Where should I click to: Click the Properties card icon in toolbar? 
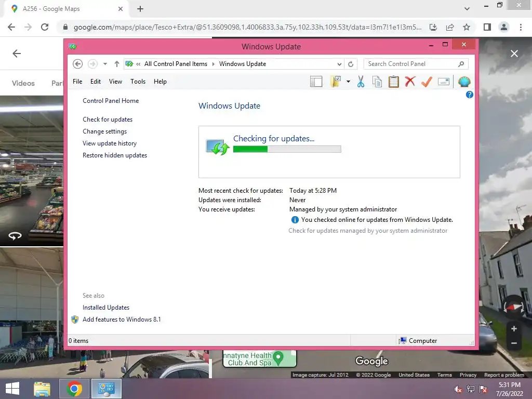coord(444,82)
